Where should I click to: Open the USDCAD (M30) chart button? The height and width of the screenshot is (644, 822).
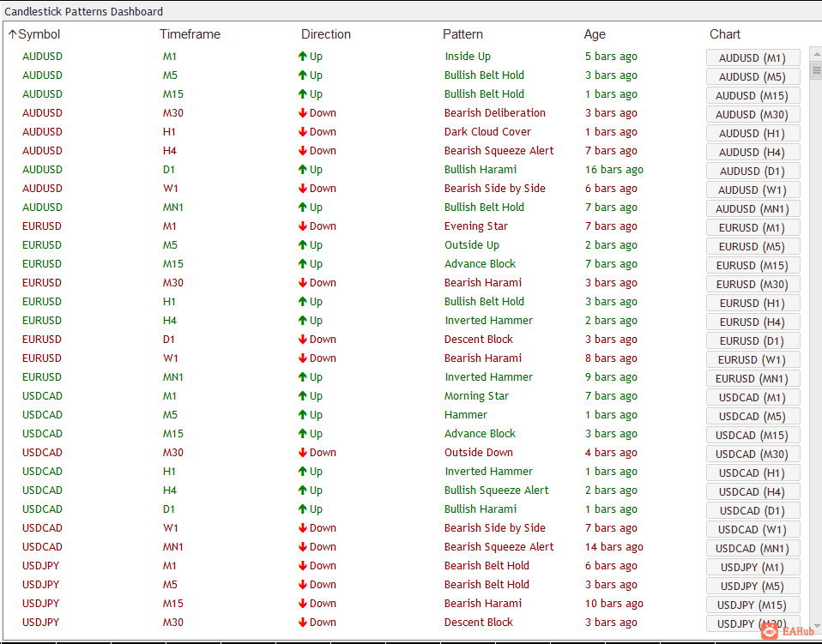click(752, 454)
